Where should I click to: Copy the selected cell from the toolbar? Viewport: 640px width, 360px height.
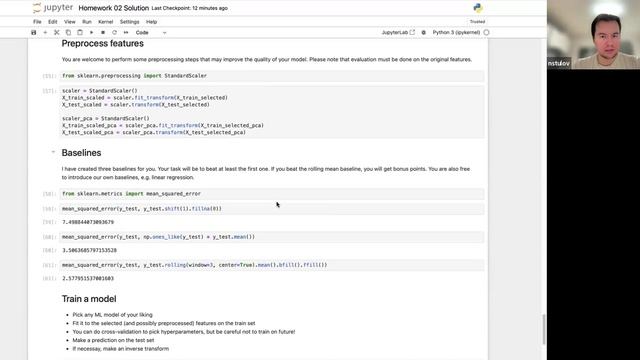click(68, 33)
